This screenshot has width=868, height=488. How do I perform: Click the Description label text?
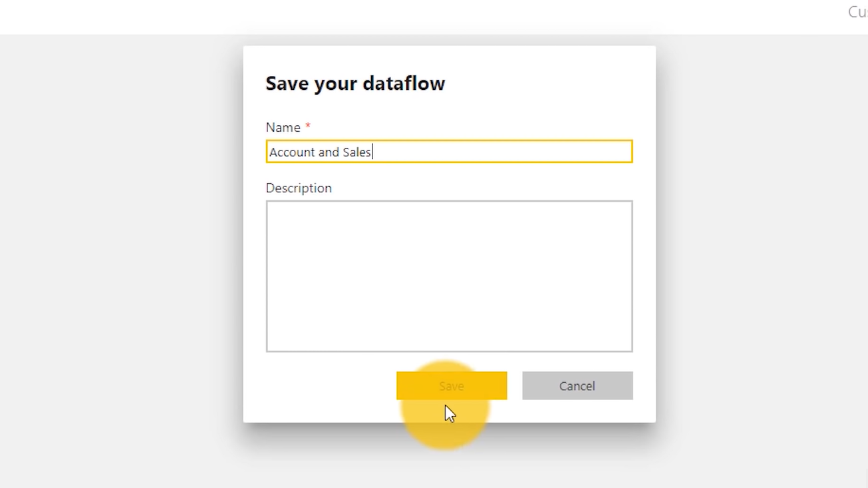299,188
